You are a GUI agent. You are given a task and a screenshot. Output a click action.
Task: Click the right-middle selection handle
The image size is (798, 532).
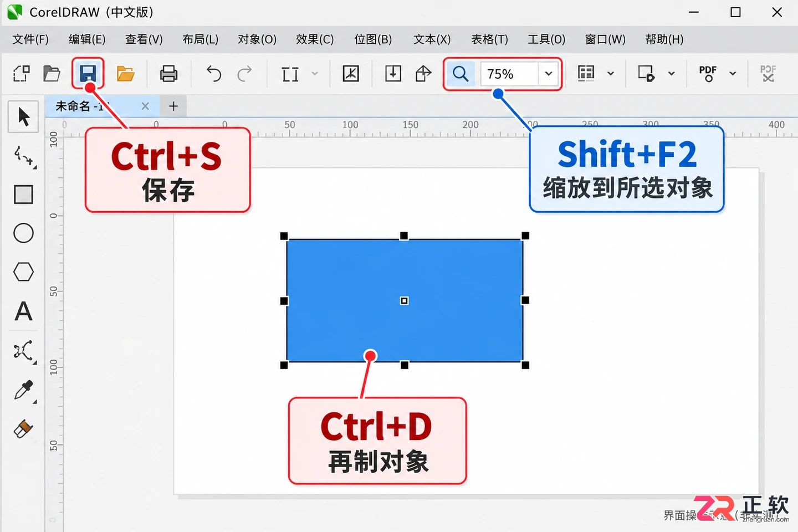click(525, 300)
